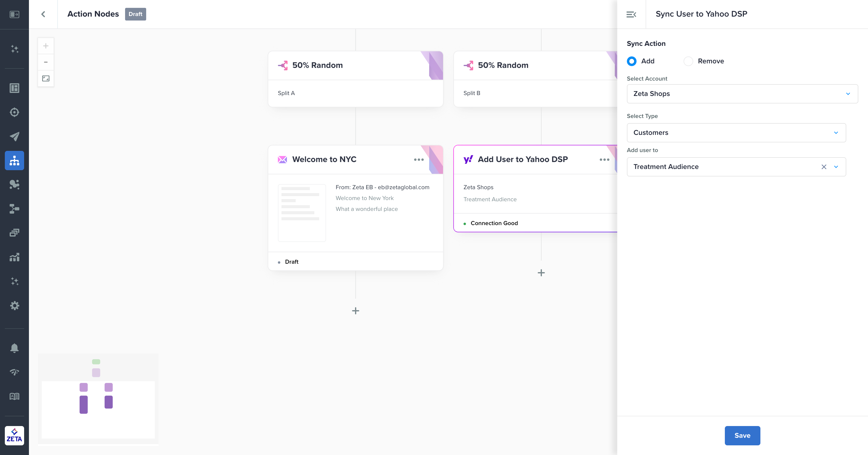Open Welcome to NYC node options menu
This screenshot has width=868, height=455.
419,160
